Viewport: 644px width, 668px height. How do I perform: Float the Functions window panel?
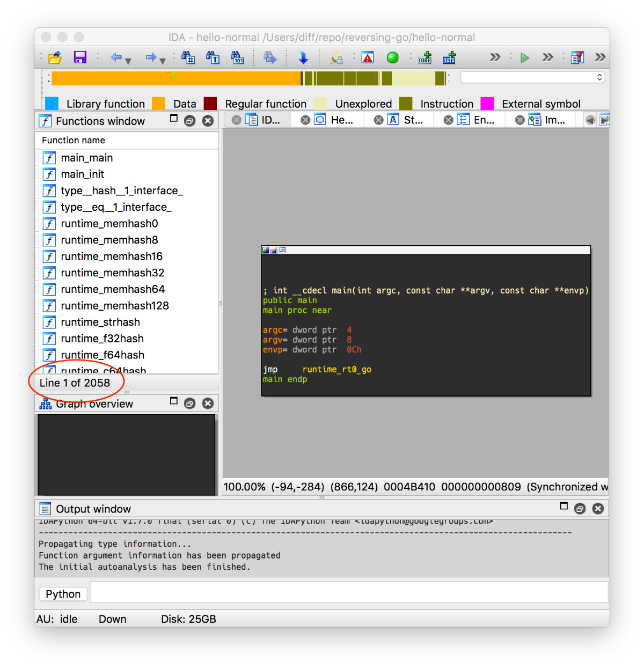(189, 121)
